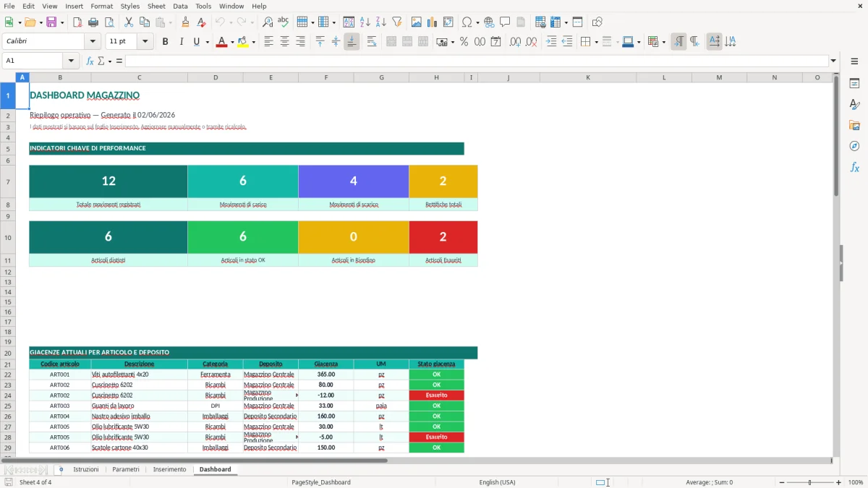The width and height of the screenshot is (868, 488).
Task: Open the Sheet menu
Action: click(x=156, y=6)
